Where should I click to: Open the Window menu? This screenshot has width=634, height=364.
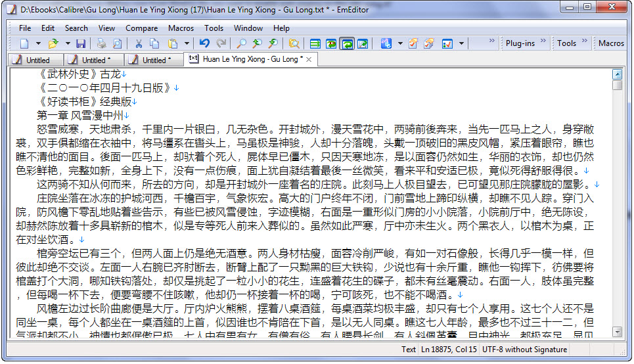(x=248, y=28)
